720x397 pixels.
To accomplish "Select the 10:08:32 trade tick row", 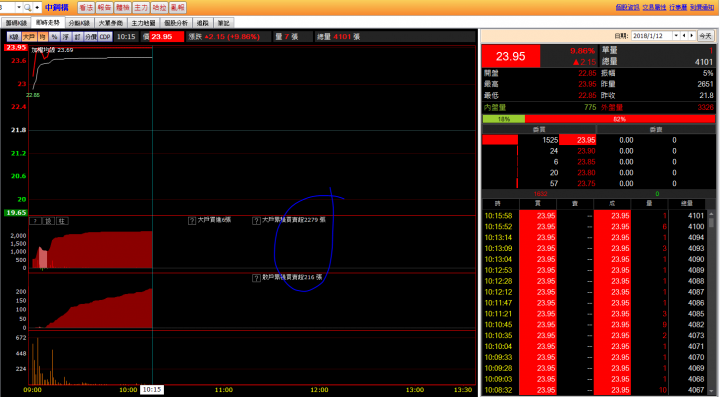I will click(595, 390).
